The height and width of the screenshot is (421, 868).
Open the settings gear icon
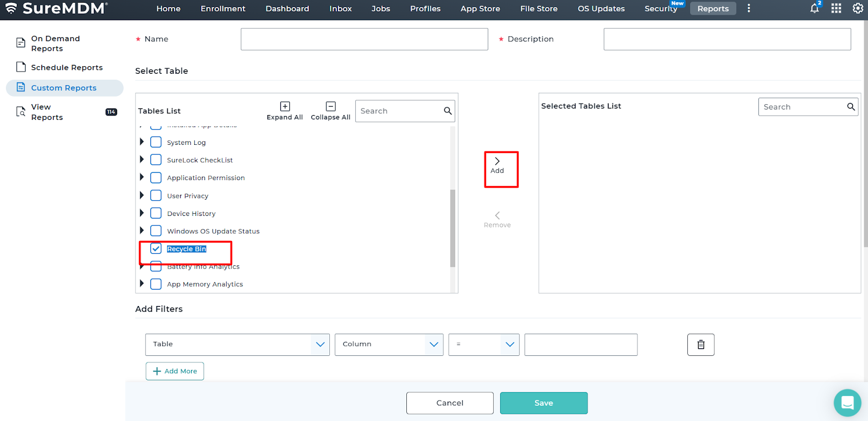pos(858,8)
